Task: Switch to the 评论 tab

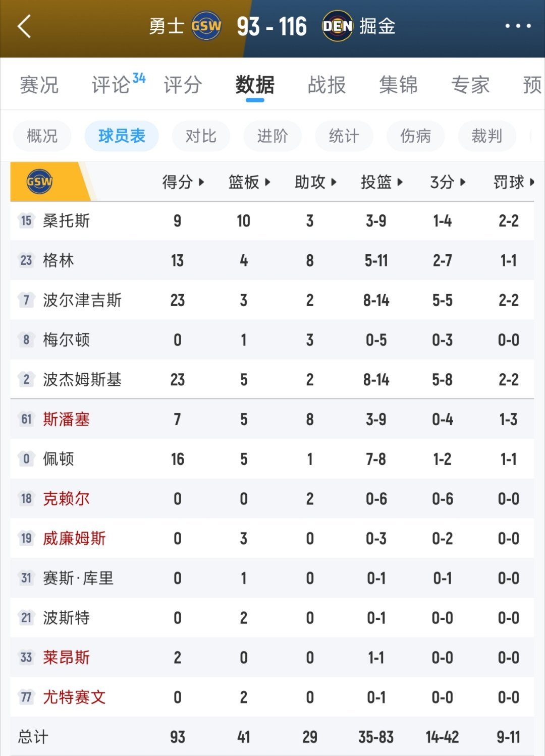Action: click(x=112, y=85)
